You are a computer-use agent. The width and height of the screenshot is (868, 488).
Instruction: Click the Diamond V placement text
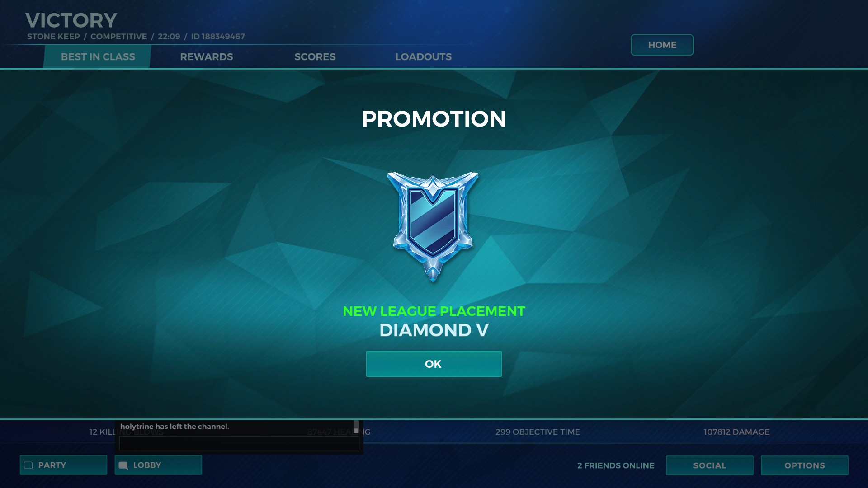point(434,330)
